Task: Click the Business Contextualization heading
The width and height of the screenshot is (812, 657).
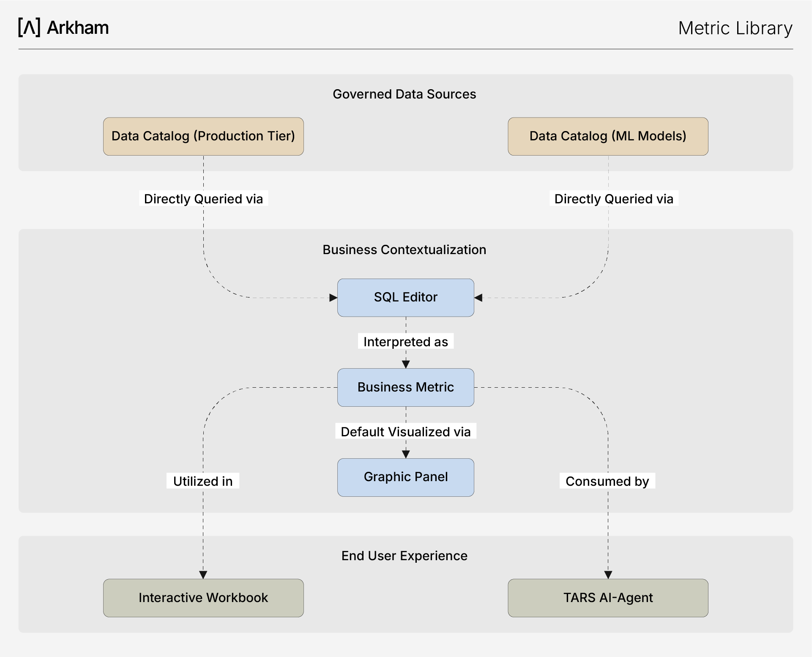Action: pyautogui.click(x=404, y=249)
